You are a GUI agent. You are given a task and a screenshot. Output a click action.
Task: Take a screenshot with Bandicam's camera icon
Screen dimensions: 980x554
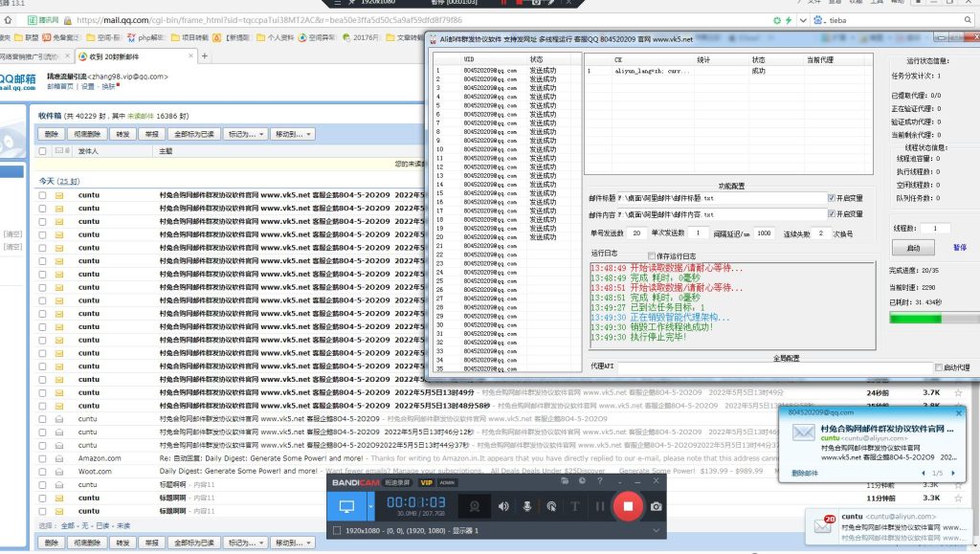[655, 507]
